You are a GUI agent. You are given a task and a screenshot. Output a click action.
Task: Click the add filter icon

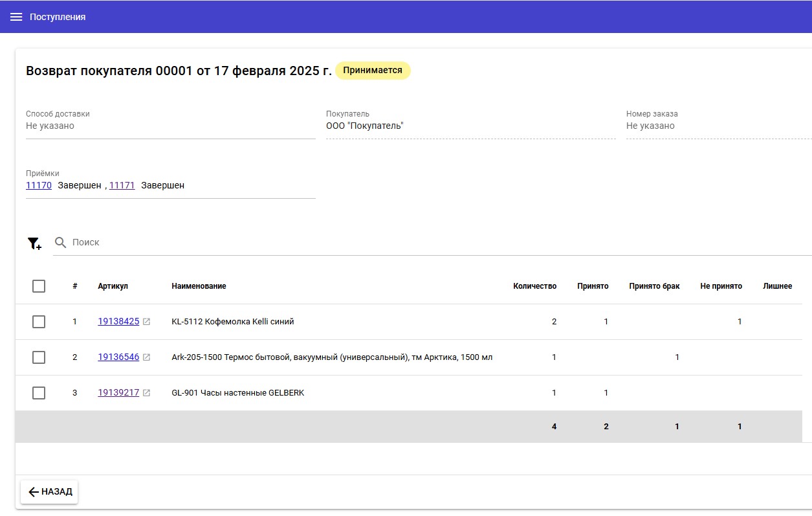tap(34, 243)
